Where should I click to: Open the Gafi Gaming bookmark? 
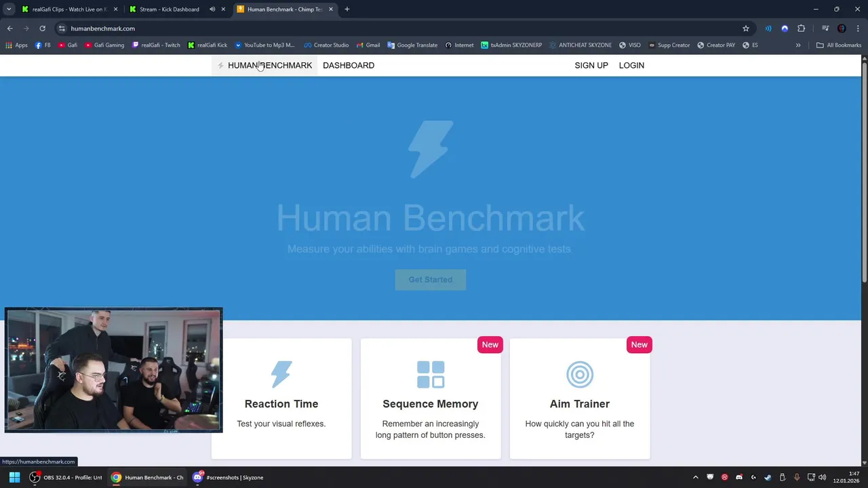(104, 45)
